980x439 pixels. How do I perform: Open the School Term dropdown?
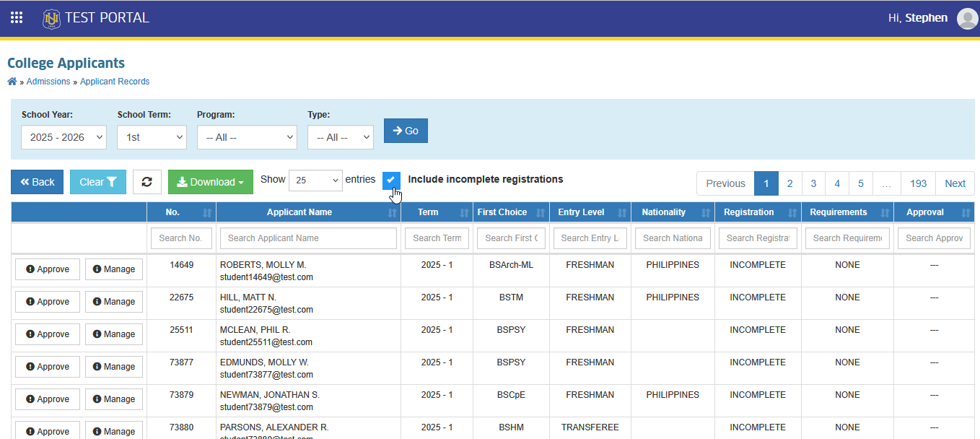click(152, 137)
